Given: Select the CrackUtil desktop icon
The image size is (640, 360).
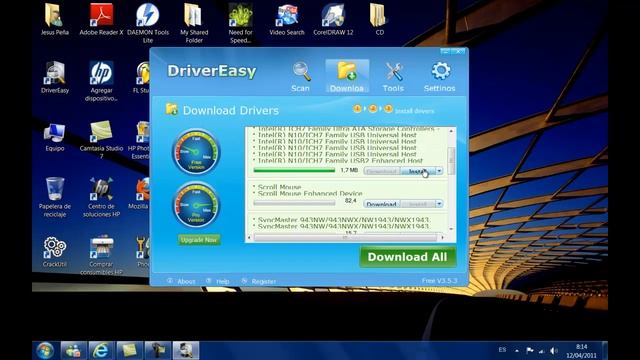Looking at the screenshot, I should (x=55, y=252).
